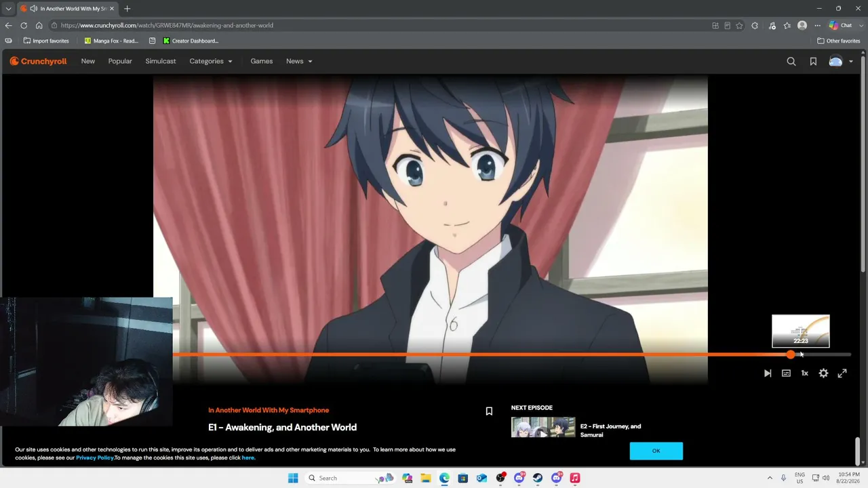The width and height of the screenshot is (868, 488).
Task: Open the series link In Another World With My Smartphone
Action: (269, 410)
